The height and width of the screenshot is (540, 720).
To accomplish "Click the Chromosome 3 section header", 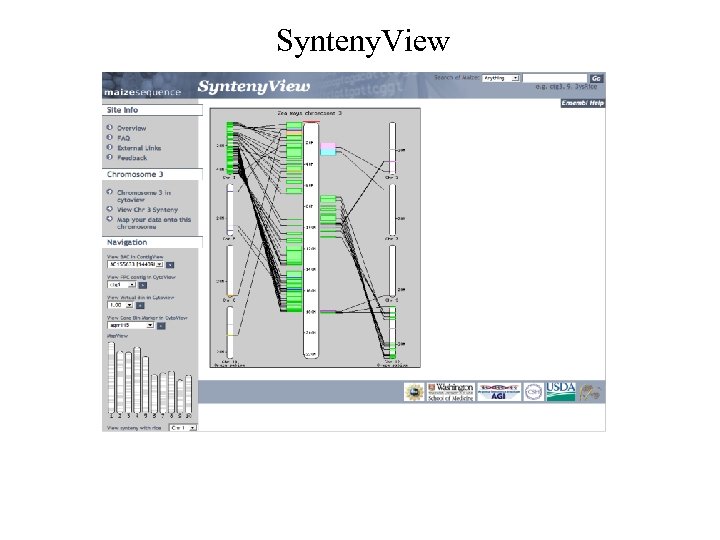I will [152, 174].
